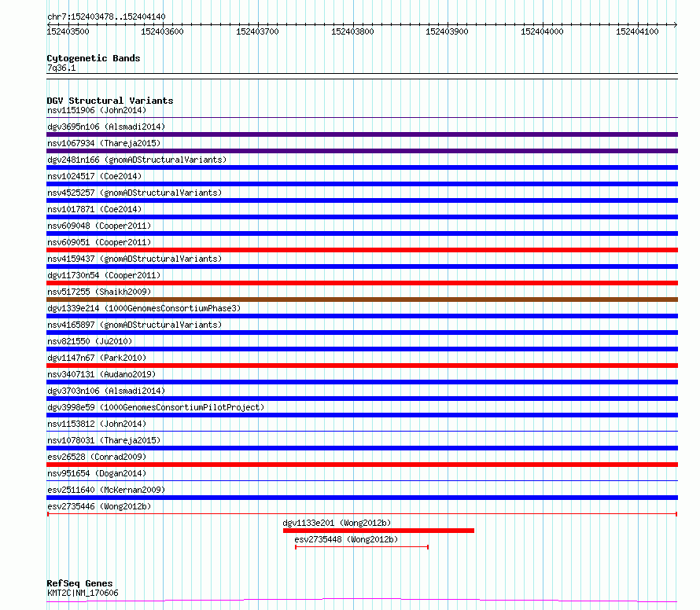Open nsv1078031 (Thareja2015) variant

104,440
